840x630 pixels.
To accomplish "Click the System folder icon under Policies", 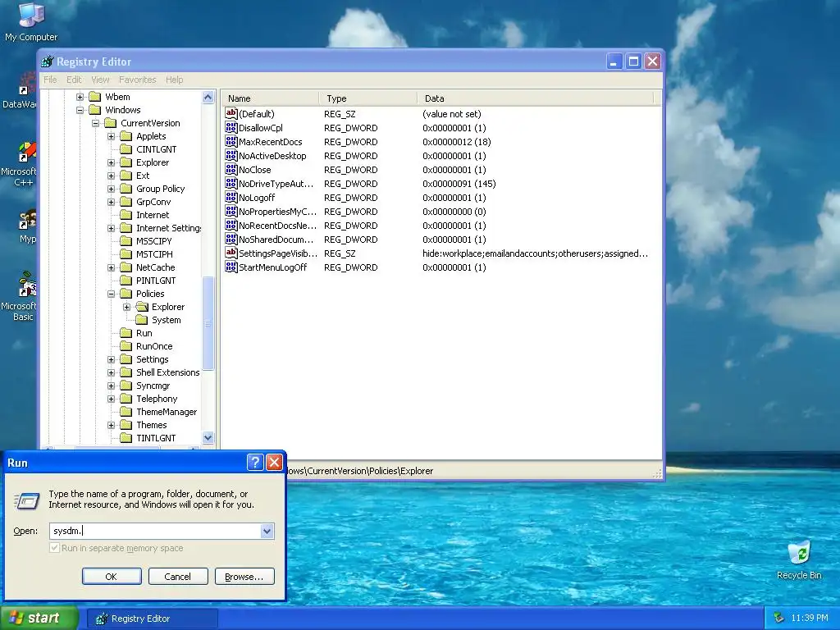I will 141,320.
